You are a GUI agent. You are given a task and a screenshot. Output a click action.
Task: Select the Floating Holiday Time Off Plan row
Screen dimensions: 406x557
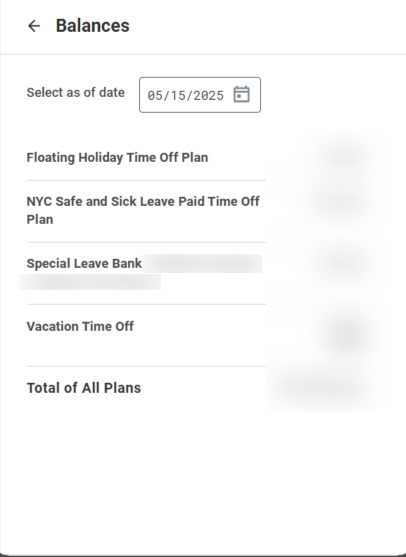(x=117, y=157)
